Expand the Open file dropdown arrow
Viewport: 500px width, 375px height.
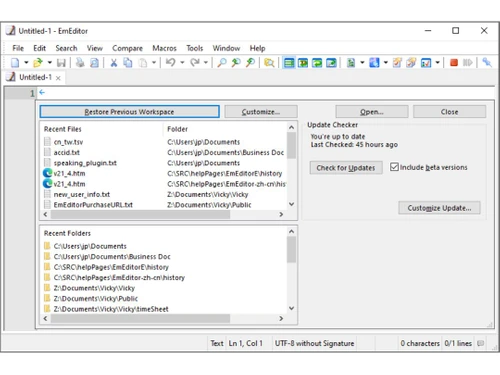point(50,63)
